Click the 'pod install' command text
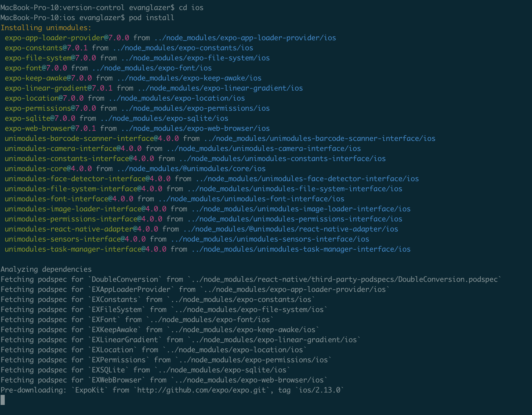532x415 pixels. pyautogui.click(x=151, y=18)
